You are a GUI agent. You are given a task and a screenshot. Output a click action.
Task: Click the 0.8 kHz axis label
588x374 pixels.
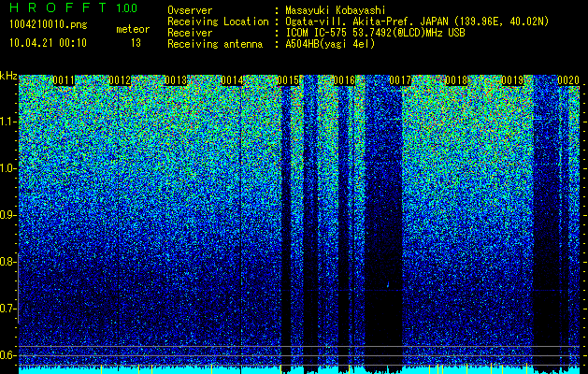(x=7, y=262)
